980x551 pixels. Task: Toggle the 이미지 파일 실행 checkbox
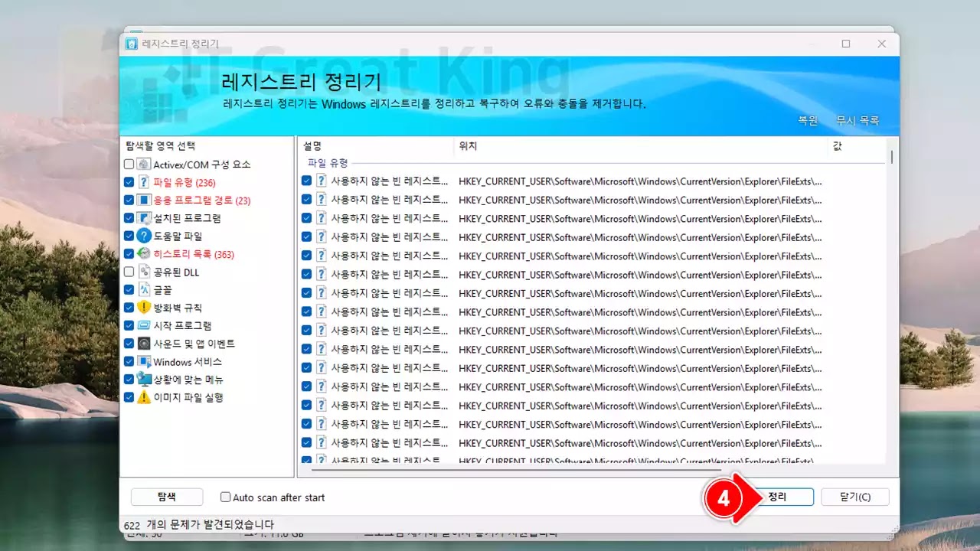(129, 398)
